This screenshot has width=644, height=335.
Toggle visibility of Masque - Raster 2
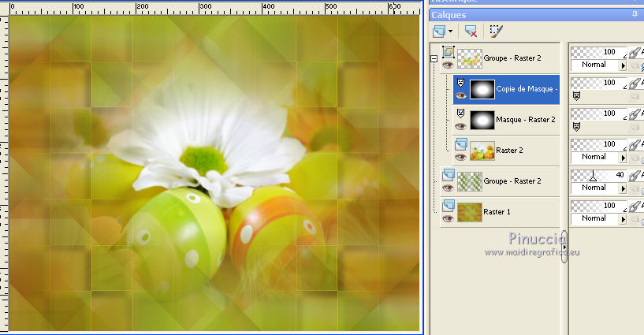[x=461, y=126]
